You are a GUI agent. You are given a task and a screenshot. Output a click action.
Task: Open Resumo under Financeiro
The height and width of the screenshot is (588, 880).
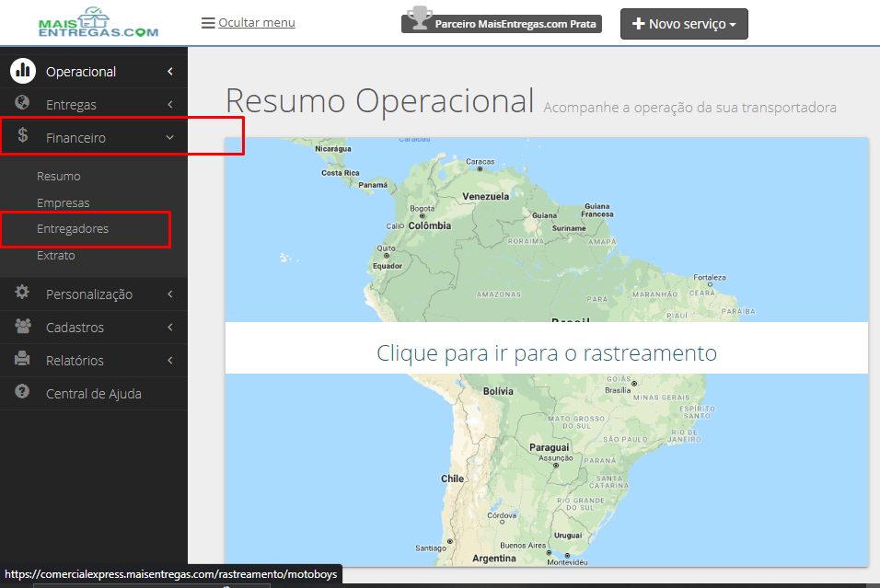coord(59,176)
